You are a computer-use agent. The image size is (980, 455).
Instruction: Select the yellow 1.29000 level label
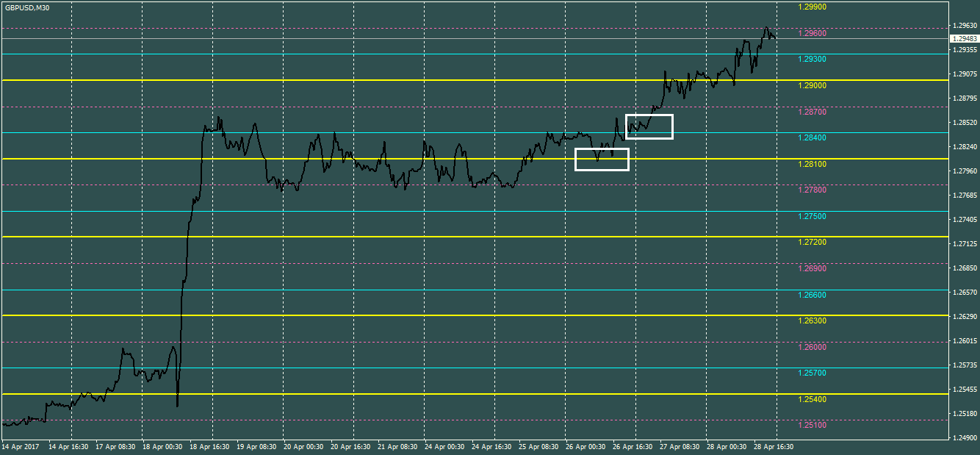(x=812, y=85)
